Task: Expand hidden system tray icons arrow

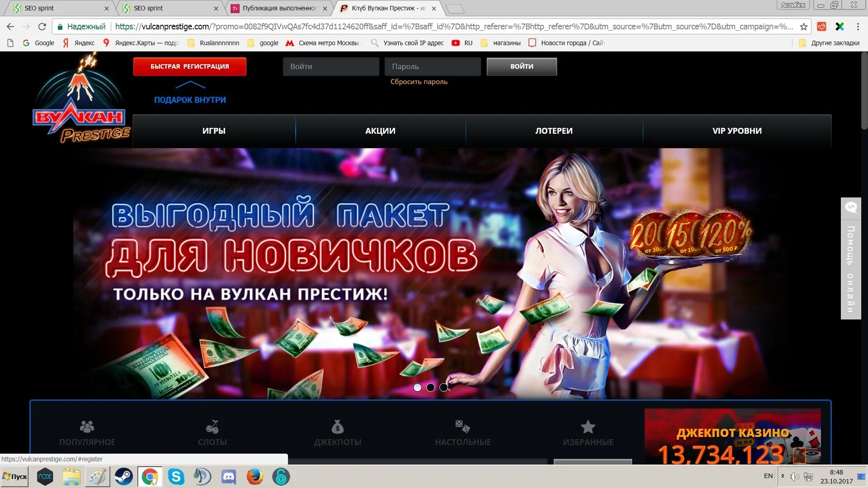Action: [x=783, y=476]
